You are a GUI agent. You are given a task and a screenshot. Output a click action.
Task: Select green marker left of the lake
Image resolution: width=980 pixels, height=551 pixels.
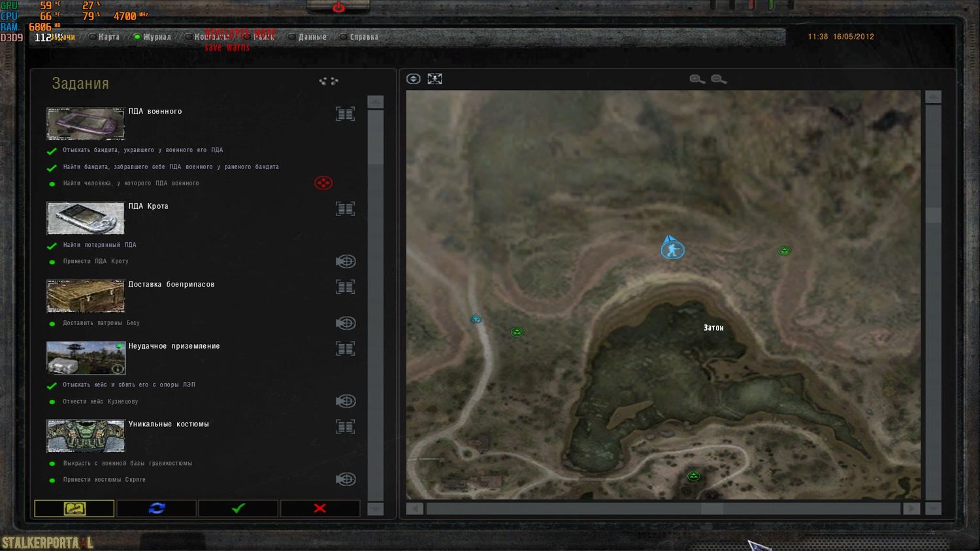(x=517, y=332)
